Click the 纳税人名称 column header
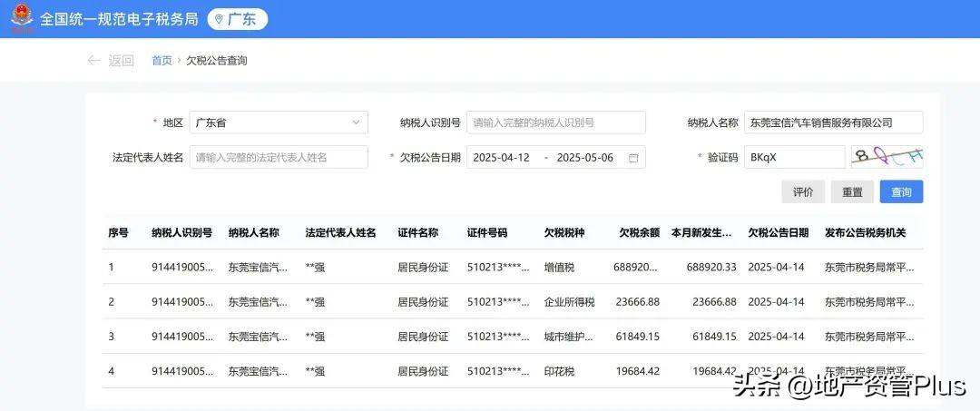The height and width of the screenshot is (411, 980). coord(254,232)
